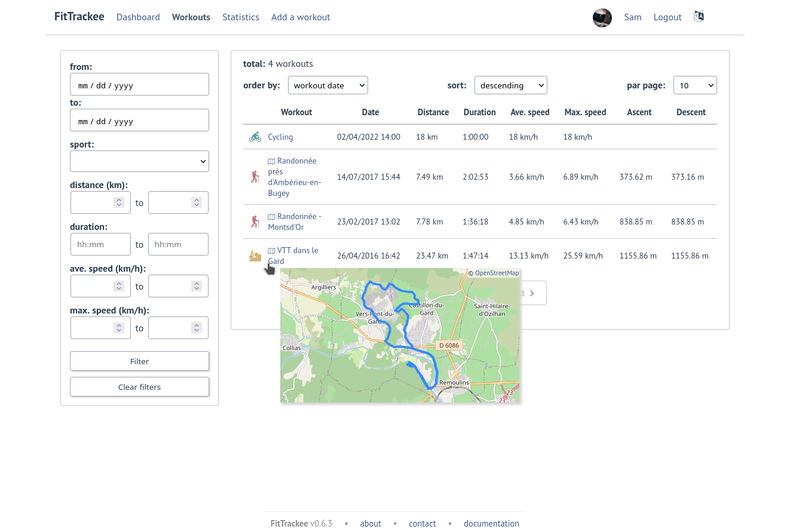
Task: Go to Dashboard
Action: pyautogui.click(x=138, y=17)
